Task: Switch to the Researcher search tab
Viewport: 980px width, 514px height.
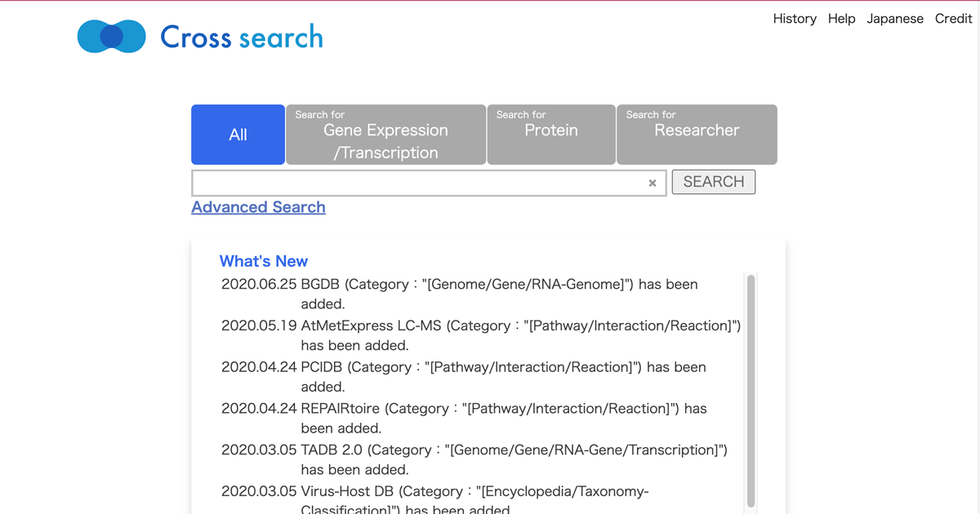Action: pos(697,135)
